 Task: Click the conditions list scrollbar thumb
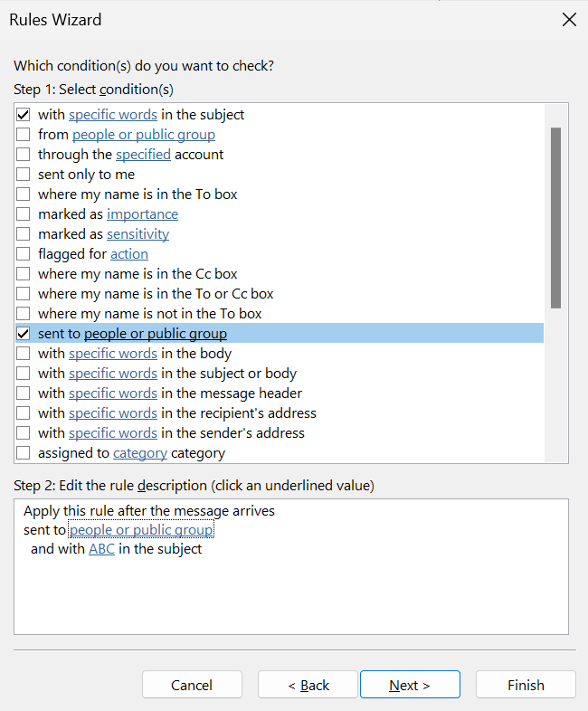click(555, 218)
